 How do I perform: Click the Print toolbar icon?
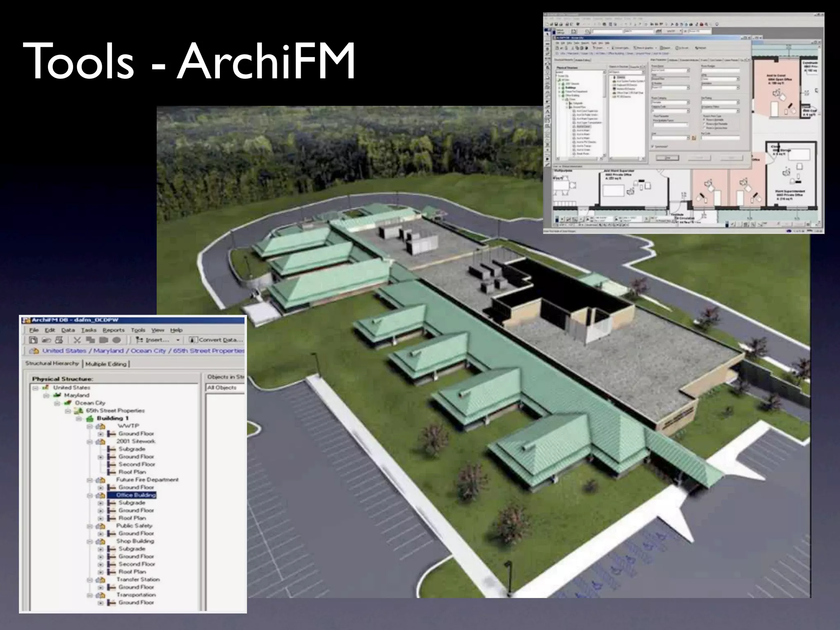pyautogui.click(x=59, y=340)
